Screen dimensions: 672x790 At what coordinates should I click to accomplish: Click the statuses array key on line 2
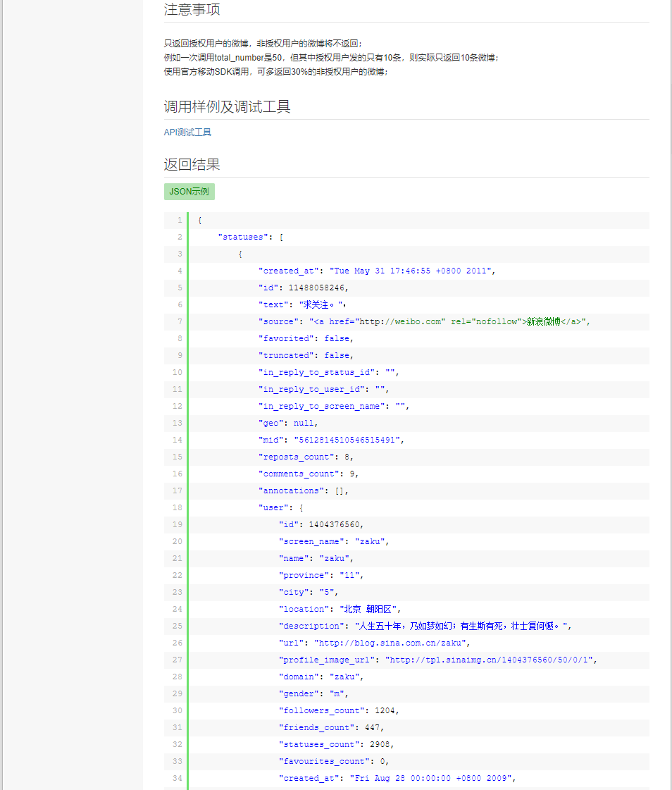click(243, 236)
